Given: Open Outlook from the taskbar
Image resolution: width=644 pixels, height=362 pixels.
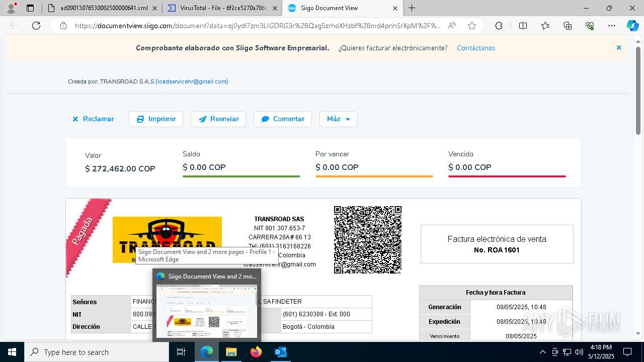Looking at the screenshot, I should (280, 352).
